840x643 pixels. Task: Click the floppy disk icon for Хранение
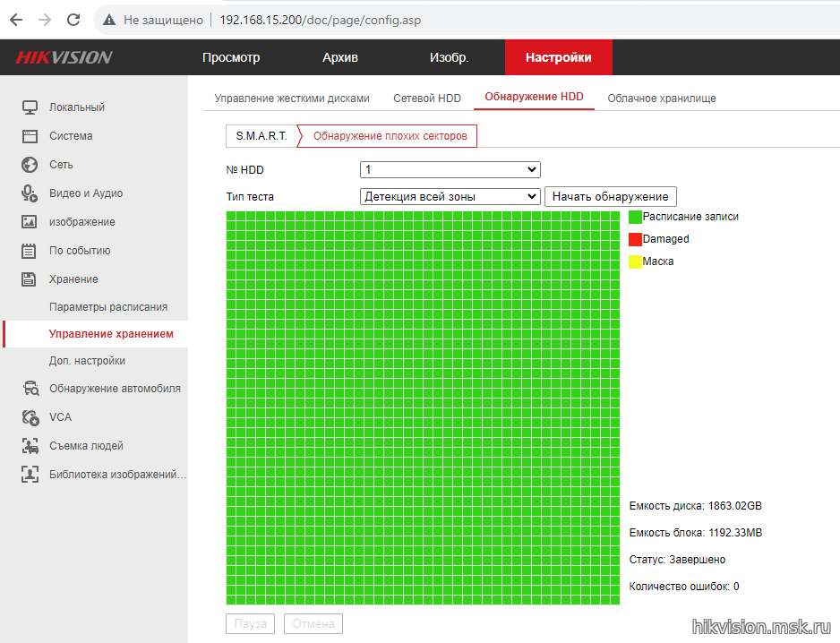(x=29, y=279)
